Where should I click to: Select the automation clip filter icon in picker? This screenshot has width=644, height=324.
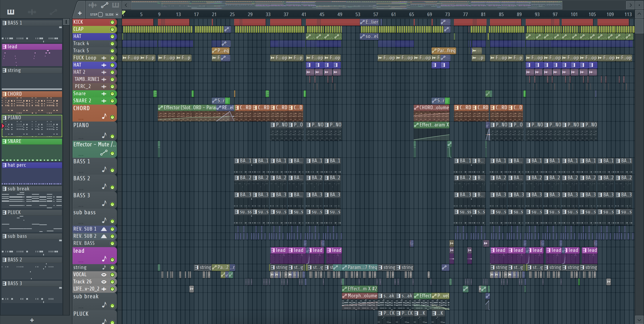(x=53, y=12)
